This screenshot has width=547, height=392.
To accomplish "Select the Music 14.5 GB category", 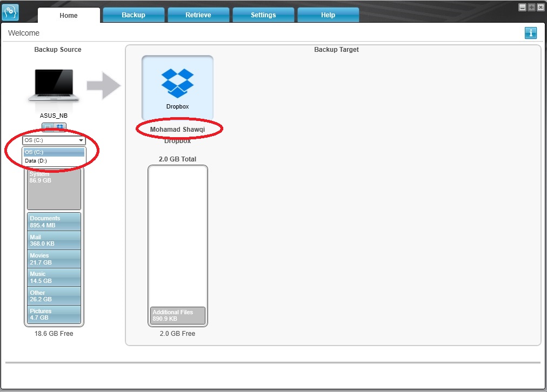I will [x=54, y=278].
